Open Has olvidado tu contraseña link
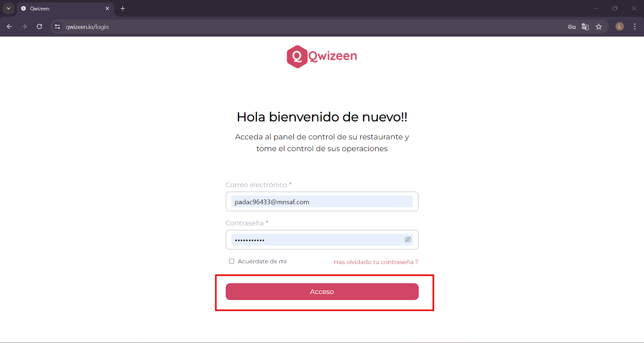The image size is (644, 343). click(376, 262)
